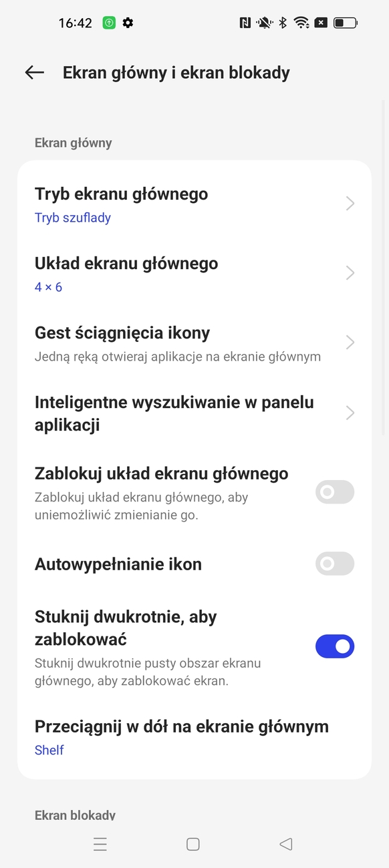Tap the muted bell status icon
Viewport: 389px width, 868px height.
click(x=265, y=23)
